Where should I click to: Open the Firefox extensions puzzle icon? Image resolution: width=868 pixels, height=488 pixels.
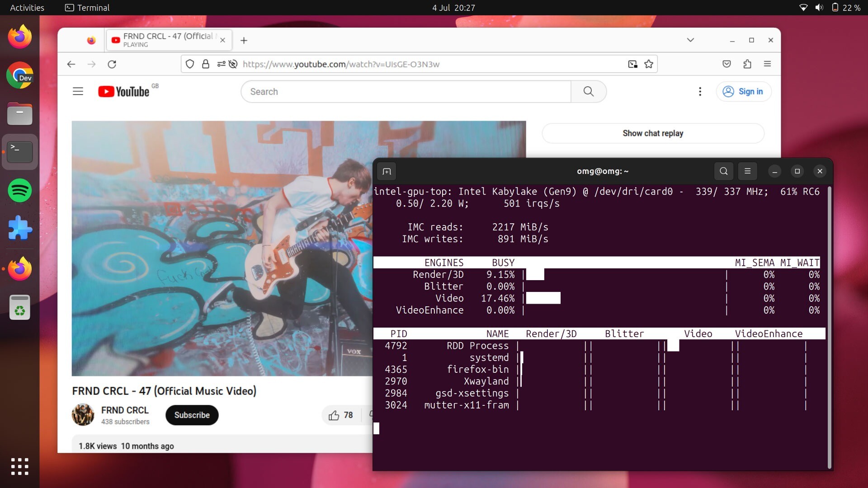(x=747, y=64)
